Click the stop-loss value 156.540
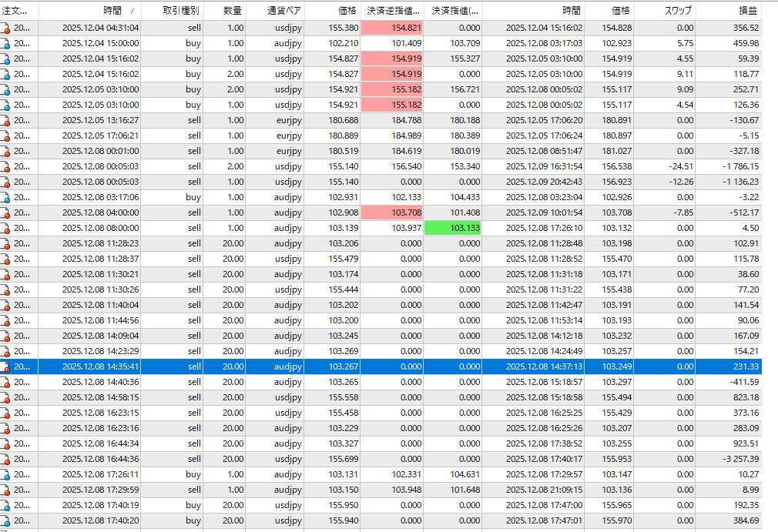 click(x=407, y=166)
